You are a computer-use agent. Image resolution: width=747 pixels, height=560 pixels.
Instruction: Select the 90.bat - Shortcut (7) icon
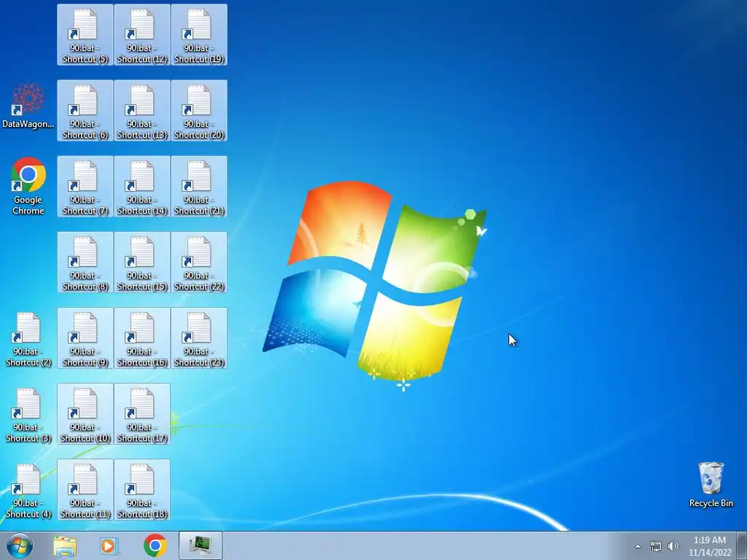(x=85, y=186)
